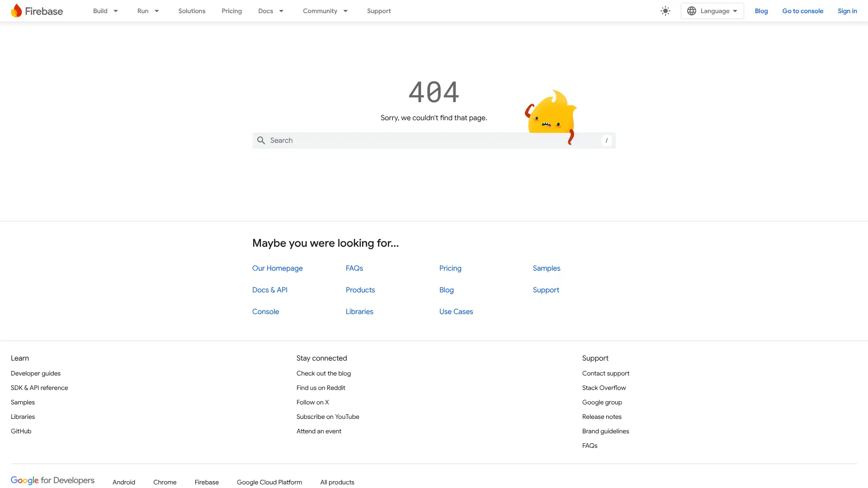868x488 pixels.
Task: Click the slash shortcut badge in search
Action: [606, 141]
